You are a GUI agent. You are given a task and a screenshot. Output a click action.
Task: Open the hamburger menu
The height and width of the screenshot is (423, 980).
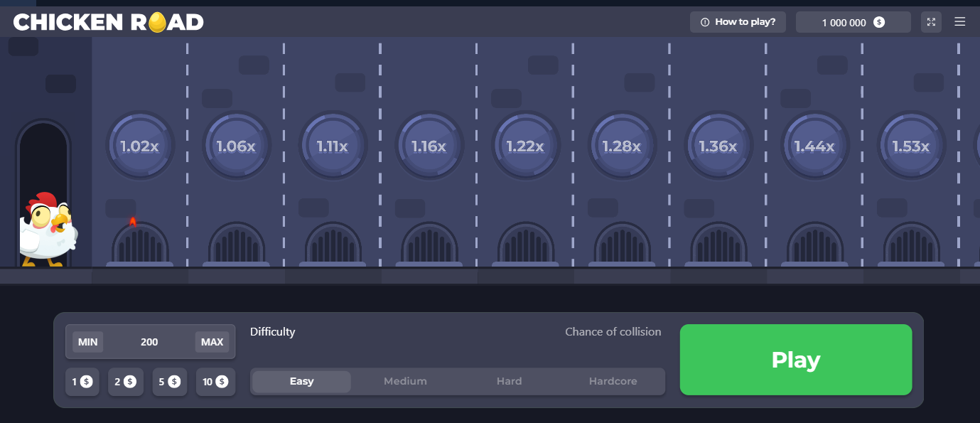(x=959, y=22)
